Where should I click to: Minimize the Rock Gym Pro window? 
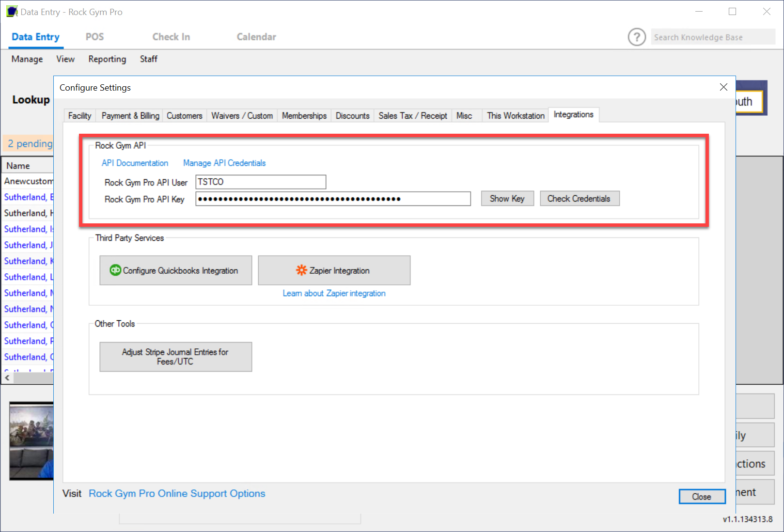(x=699, y=12)
